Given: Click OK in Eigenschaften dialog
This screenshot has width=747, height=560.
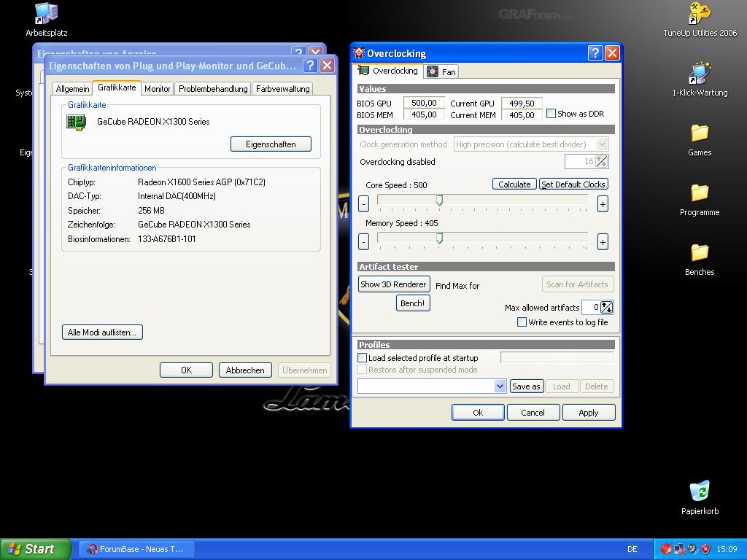Looking at the screenshot, I should 186,370.
